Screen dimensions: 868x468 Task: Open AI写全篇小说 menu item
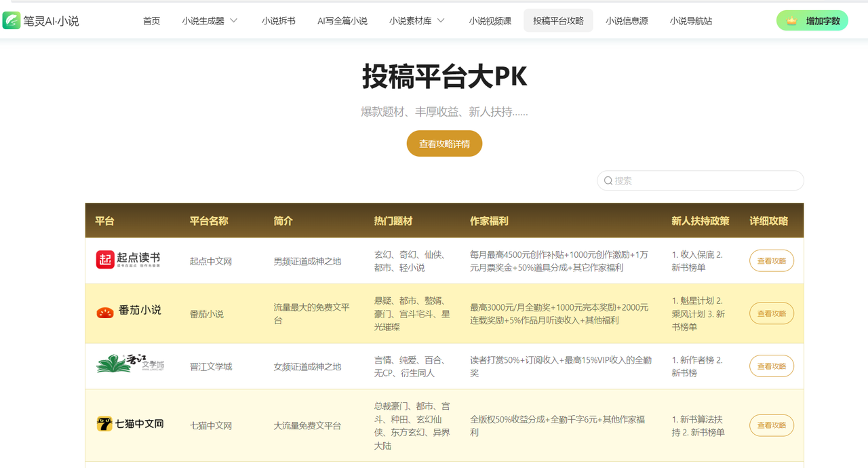pyautogui.click(x=342, y=21)
